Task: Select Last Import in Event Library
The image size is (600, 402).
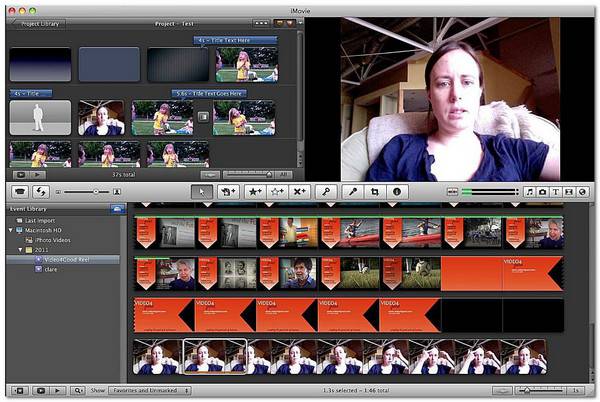Action: pos(40,221)
